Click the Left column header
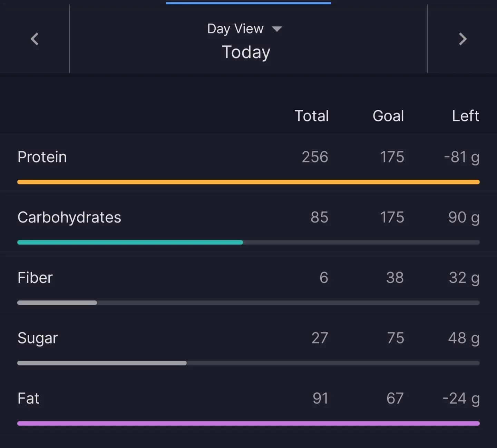Screen dimensions: 497x448 [466, 116]
